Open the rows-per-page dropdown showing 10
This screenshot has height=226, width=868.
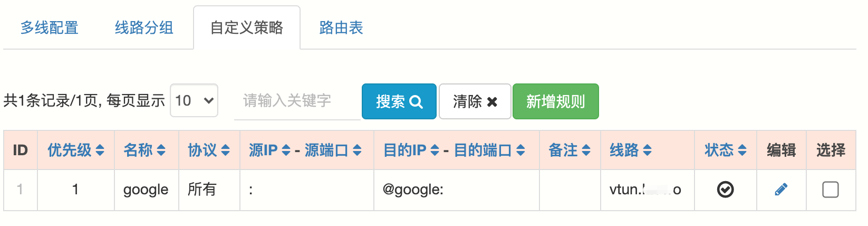tap(194, 100)
